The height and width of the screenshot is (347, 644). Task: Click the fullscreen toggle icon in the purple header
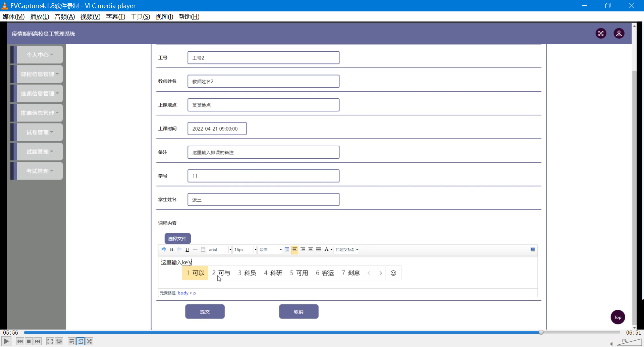[x=601, y=33]
